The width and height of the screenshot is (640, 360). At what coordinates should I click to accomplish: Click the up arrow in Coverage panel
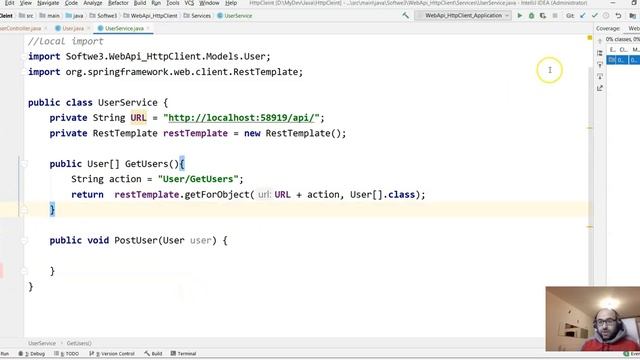(600, 41)
